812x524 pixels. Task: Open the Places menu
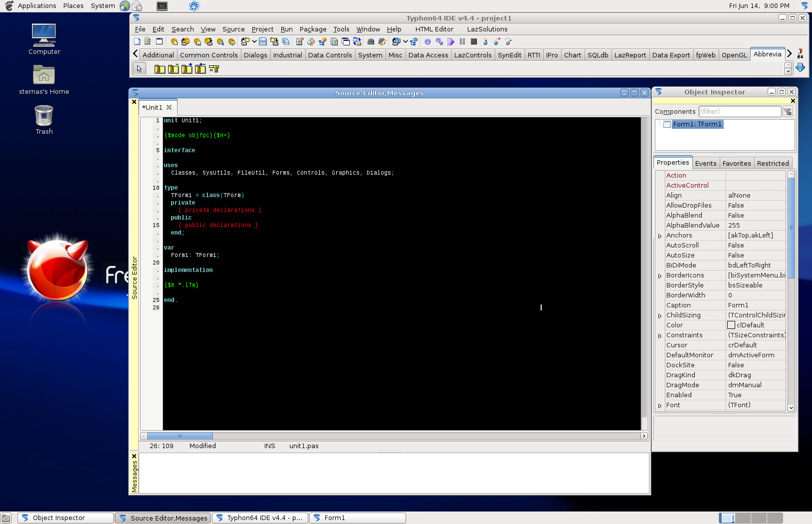73,6
